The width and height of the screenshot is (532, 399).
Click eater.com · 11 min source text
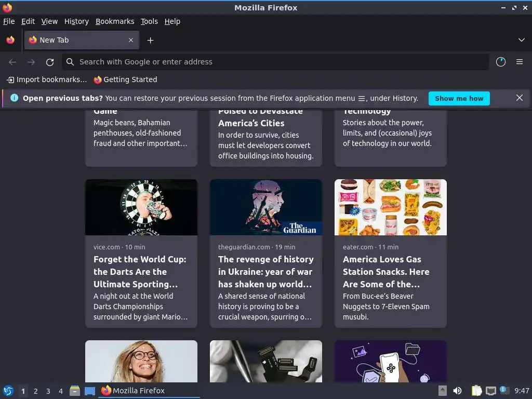point(370,247)
